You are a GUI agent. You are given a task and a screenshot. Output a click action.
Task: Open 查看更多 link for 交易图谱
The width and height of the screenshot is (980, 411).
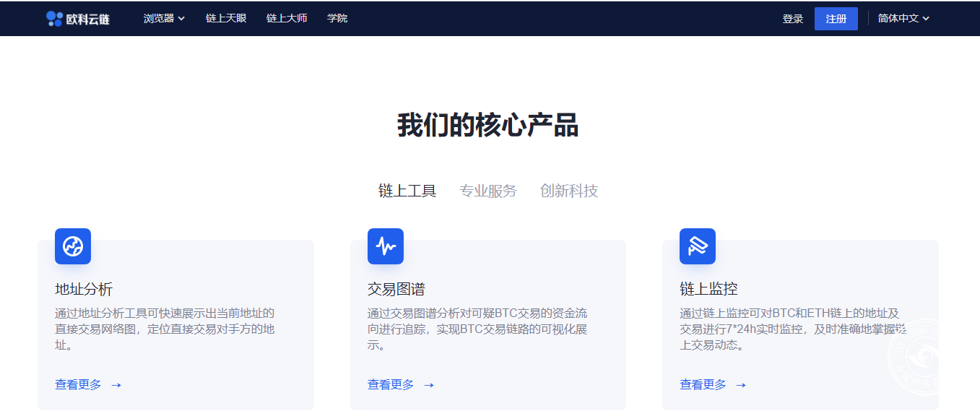tap(391, 384)
